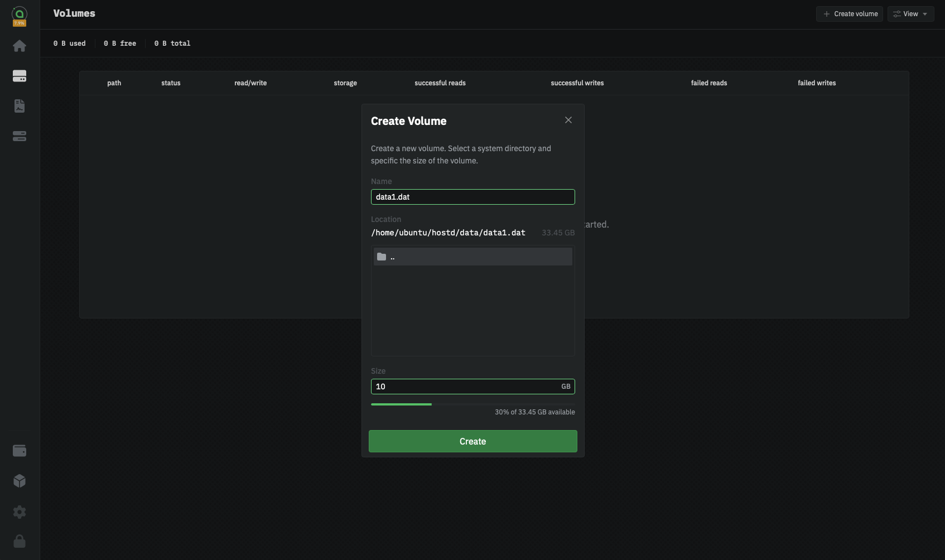Click the Lock icon in sidebar
Image resolution: width=945 pixels, height=560 pixels.
tap(20, 541)
